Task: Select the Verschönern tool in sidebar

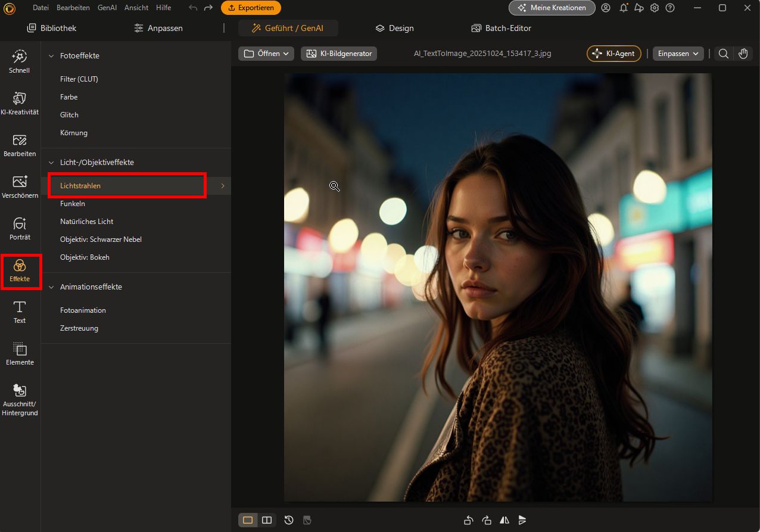Action: pos(20,187)
